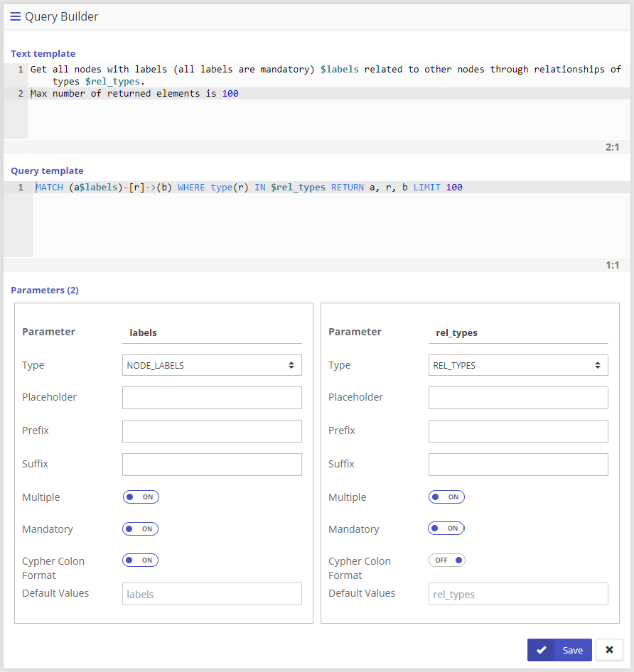The image size is (634, 672).
Task: Click Default Values field for rel_types parameter
Action: pyautogui.click(x=518, y=594)
